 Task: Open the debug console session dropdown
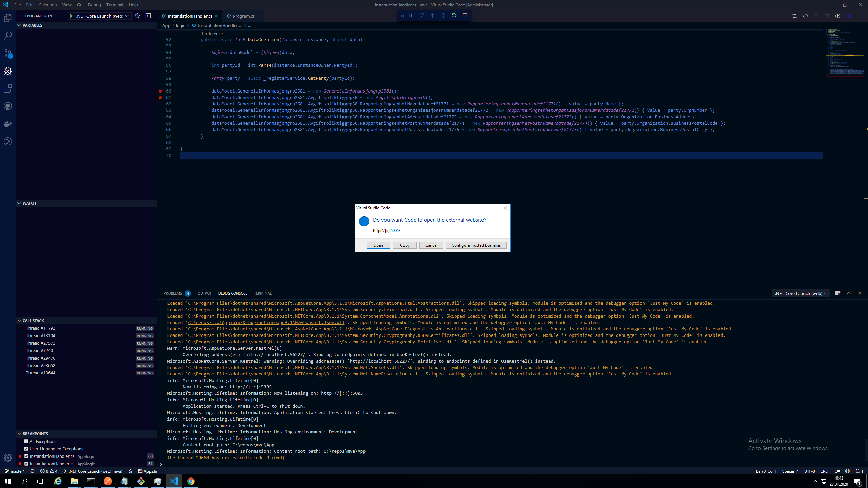click(x=801, y=293)
